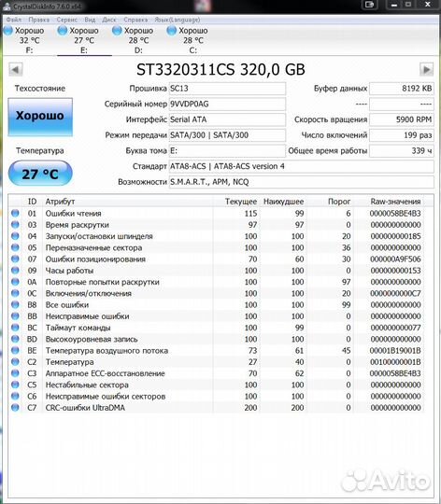Click status orb for attribute 01 Ошибки чтения

(15, 213)
